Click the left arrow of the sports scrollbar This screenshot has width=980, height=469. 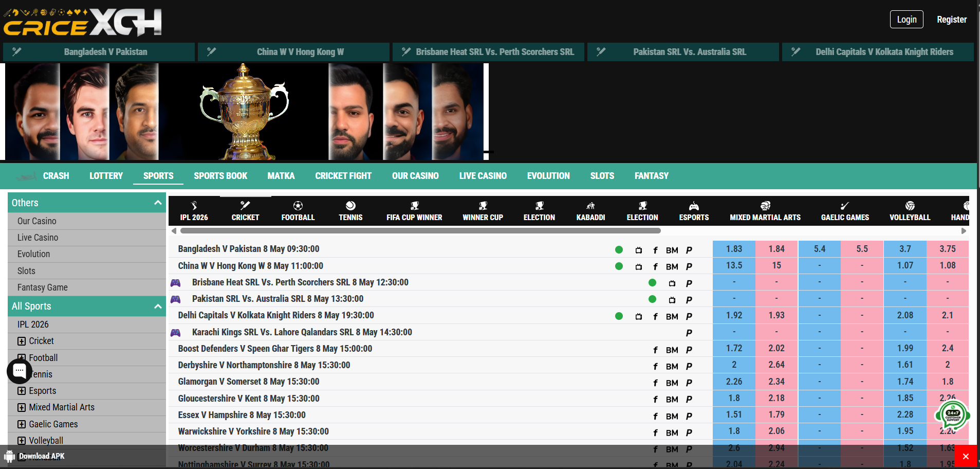[174, 231]
